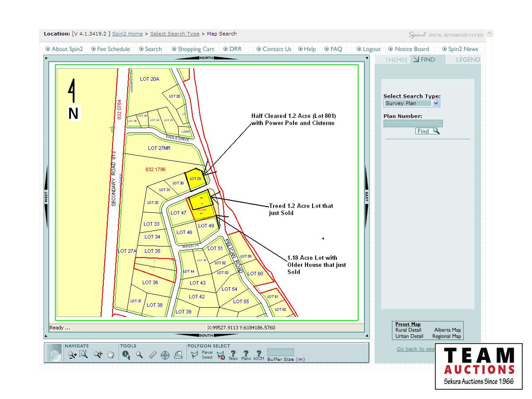Activate the hand pan tool
The height and width of the screenshot is (399, 532).
coord(111,355)
